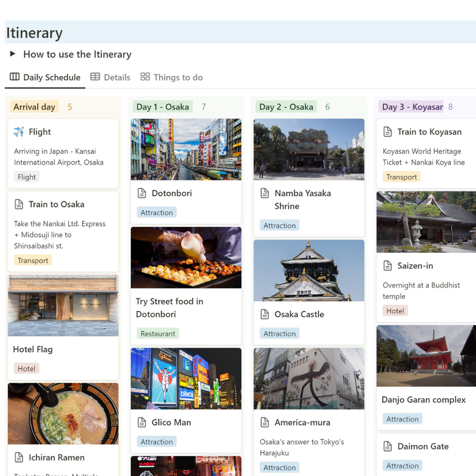Click the page icon beside Daimon Gate
This screenshot has width=476, height=476.
click(x=387, y=446)
